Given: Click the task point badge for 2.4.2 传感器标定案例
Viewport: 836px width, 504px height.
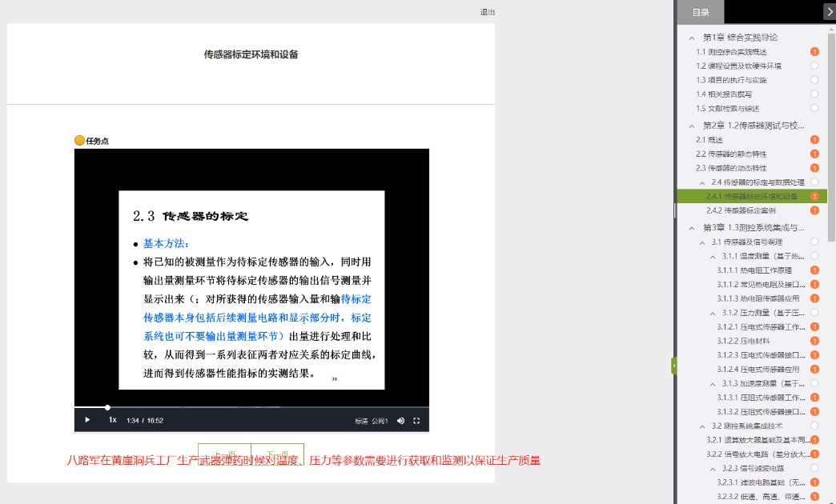Looking at the screenshot, I should (814, 210).
